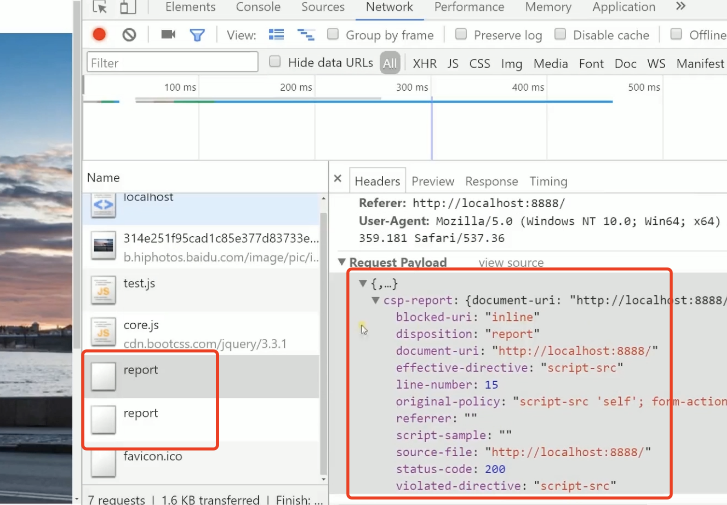The height and width of the screenshot is (505, 727).
Task: Collapse the Request Payload section
Action: tap(342, 262)
